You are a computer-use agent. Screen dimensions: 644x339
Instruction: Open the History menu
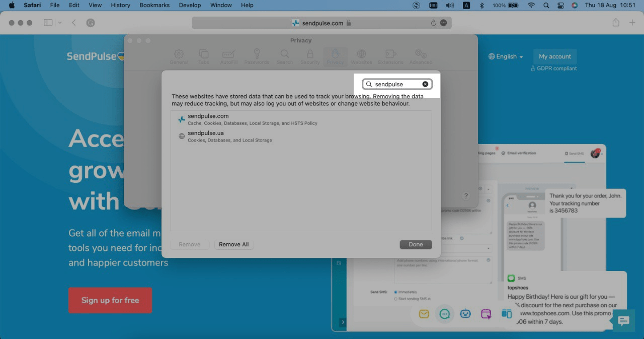click(120, 5)
